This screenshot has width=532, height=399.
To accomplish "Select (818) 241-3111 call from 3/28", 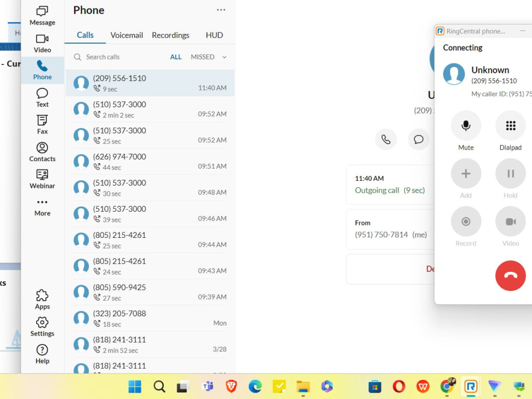I will [x=149, y=344].
